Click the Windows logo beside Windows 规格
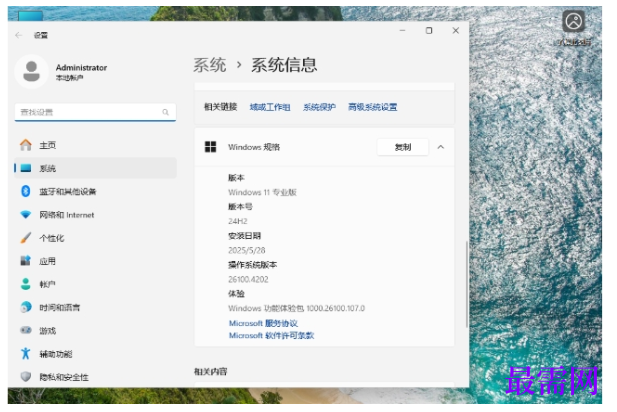 coord(211,147)
